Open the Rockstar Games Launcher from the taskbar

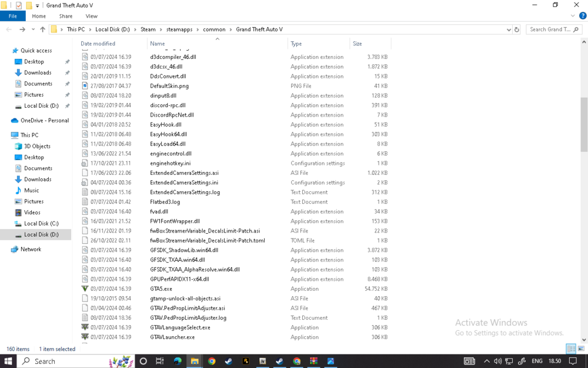coord(245,361)
